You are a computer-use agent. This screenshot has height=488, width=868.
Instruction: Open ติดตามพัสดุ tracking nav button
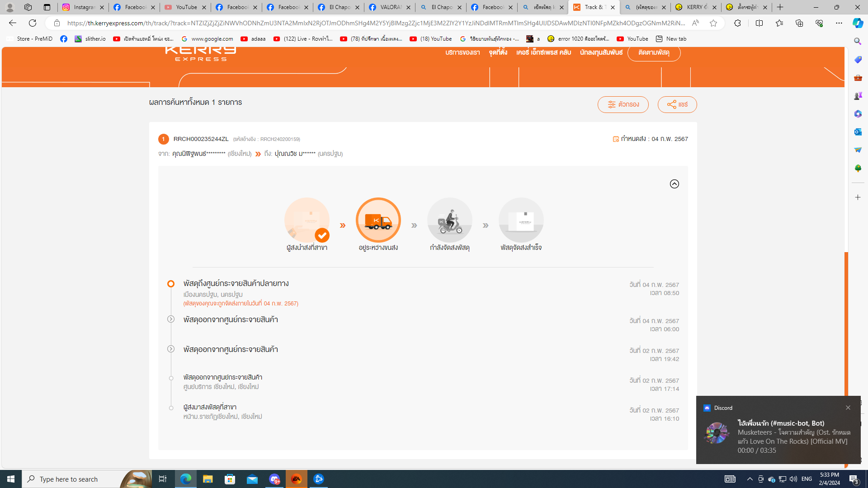click(x=654, y=53)
